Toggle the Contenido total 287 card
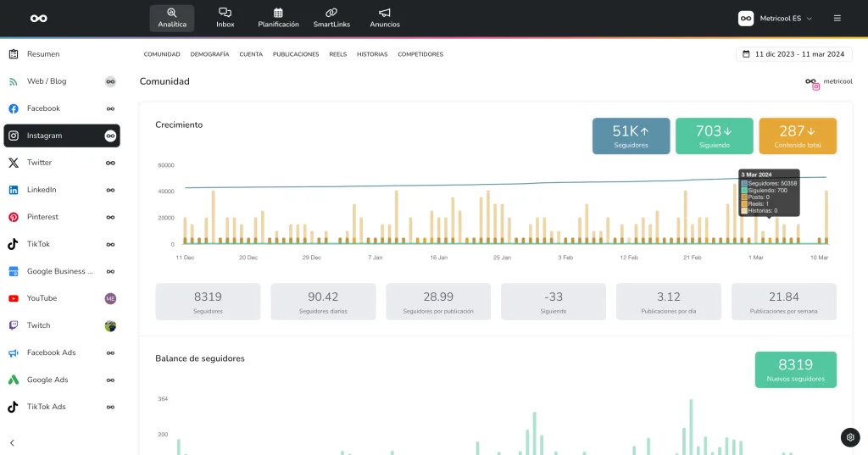Image resolution: width=868 pixels, height=455 pixels. (797, 136)
